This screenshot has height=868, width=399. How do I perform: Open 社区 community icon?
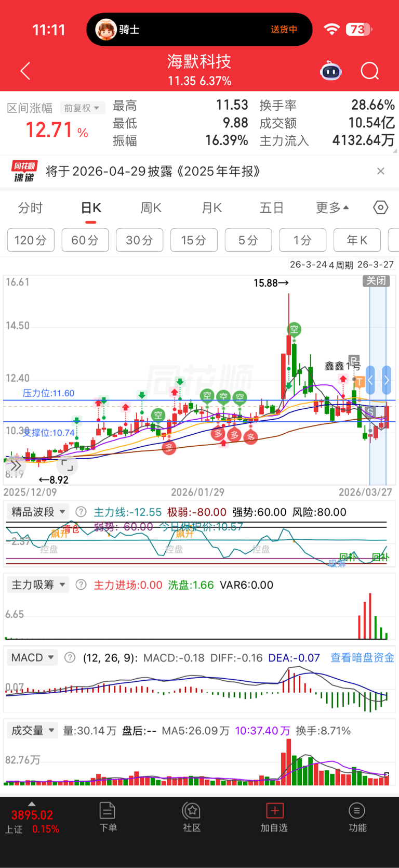[x=191, y=817]
